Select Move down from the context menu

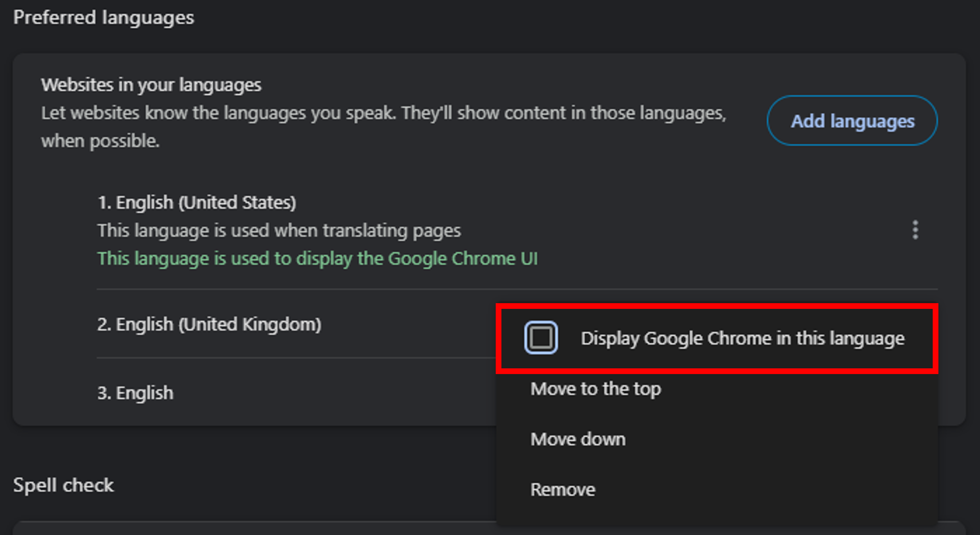[x=578, y=439]
